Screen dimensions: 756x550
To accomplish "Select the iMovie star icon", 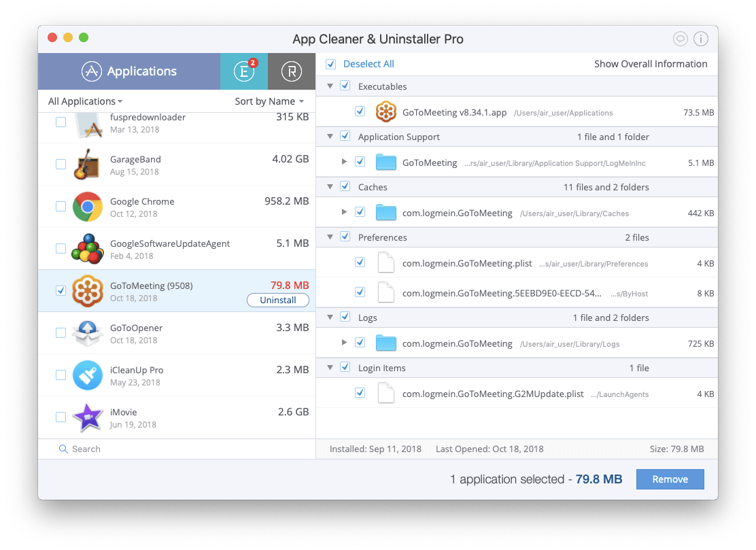I will tap(87, 417).
